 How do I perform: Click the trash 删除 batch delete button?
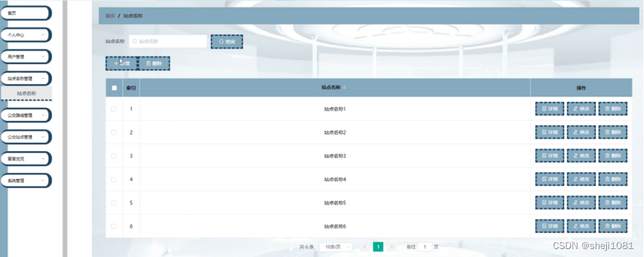click(x=154, y=63)
